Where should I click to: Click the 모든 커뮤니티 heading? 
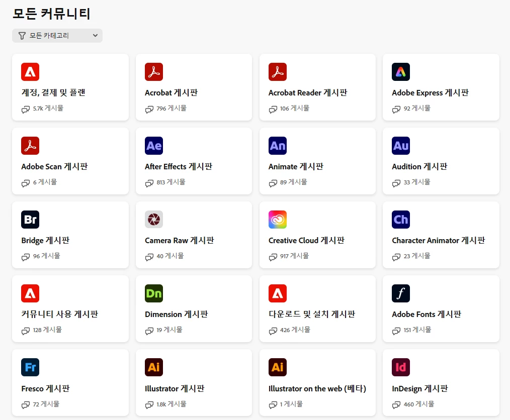click(x=51, y=14)
